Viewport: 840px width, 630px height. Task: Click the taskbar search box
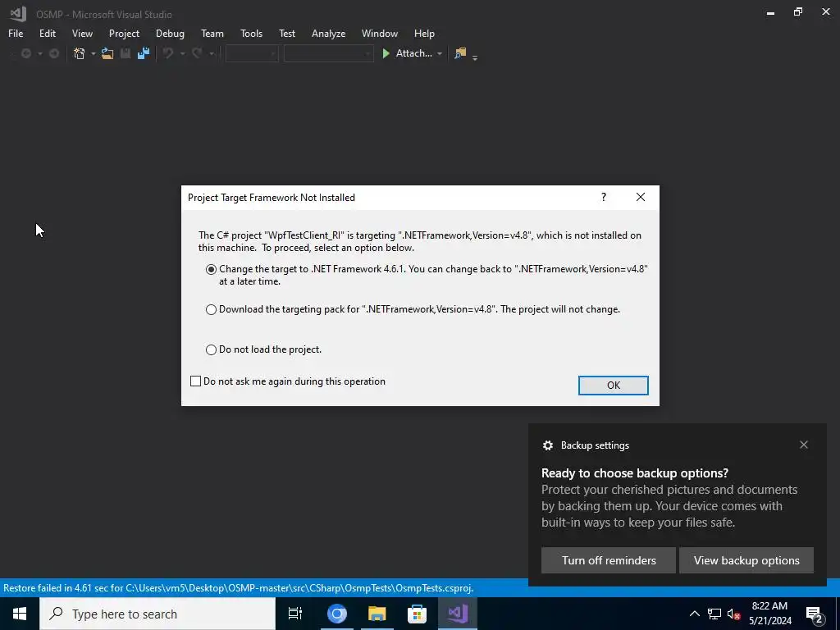click(x=157, y=614)
